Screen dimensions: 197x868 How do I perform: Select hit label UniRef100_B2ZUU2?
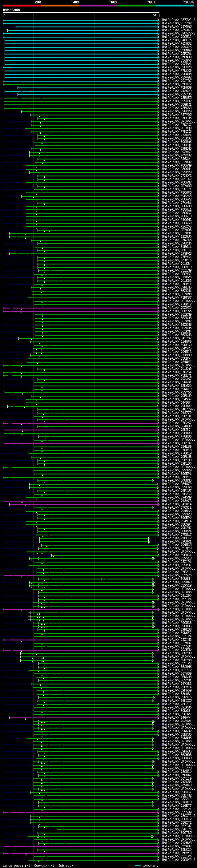click(x=177, y=162)
